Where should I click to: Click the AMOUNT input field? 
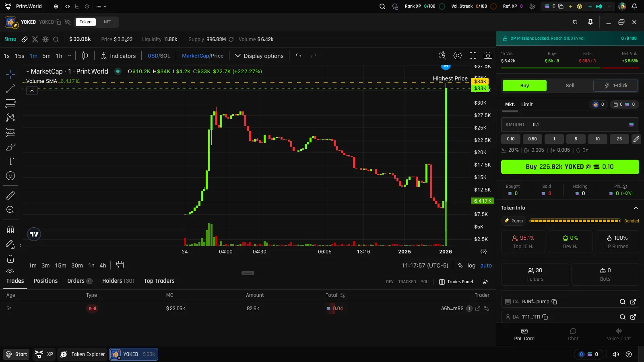click(x=570, y=125)
